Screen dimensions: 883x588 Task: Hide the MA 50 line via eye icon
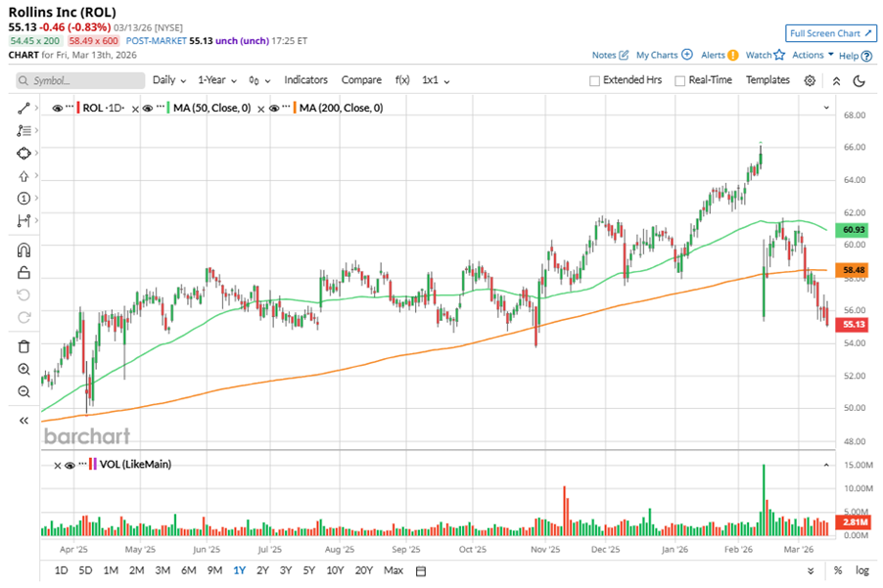click(148, 108)
